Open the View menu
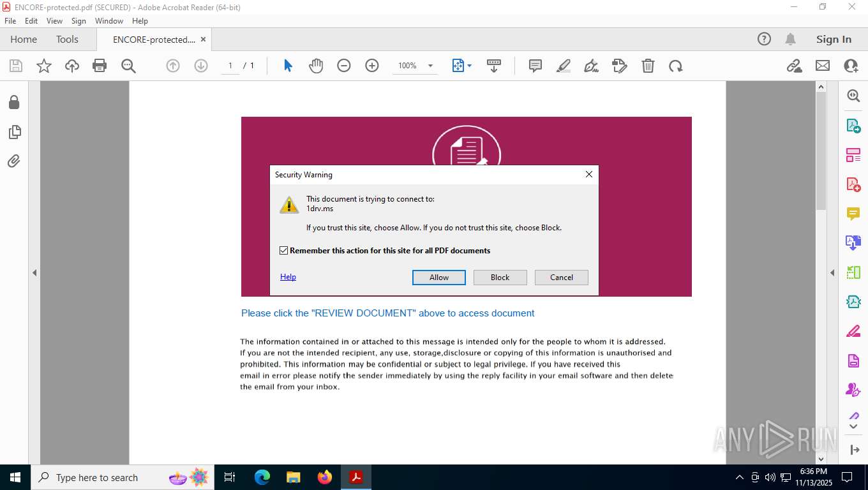The width and height of the screenshot is (868, 490). coord(55,21)
